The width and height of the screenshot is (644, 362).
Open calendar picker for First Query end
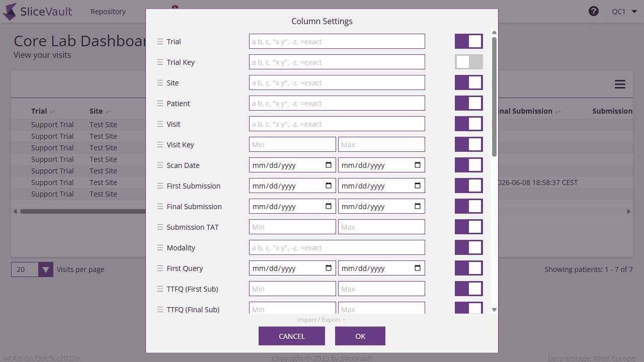418,268
